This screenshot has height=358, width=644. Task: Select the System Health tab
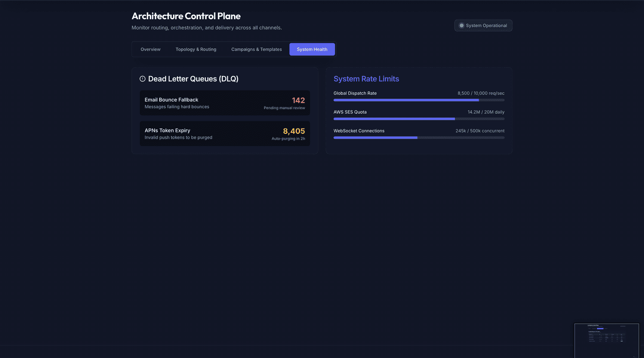312,49
